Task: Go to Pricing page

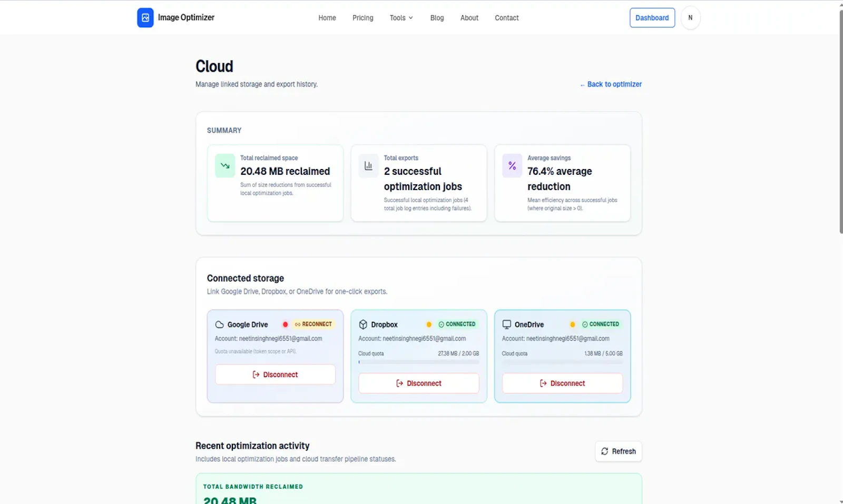Action: tap(363, 18)
